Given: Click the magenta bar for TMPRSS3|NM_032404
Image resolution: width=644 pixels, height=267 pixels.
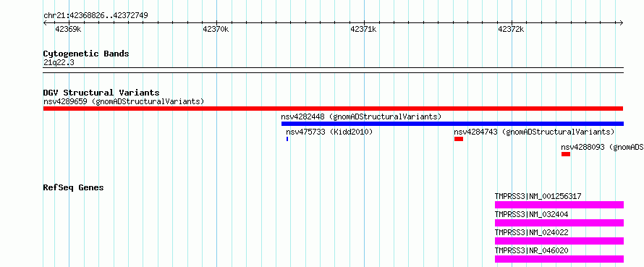Looking at the screenshot, I should point(559,223).
